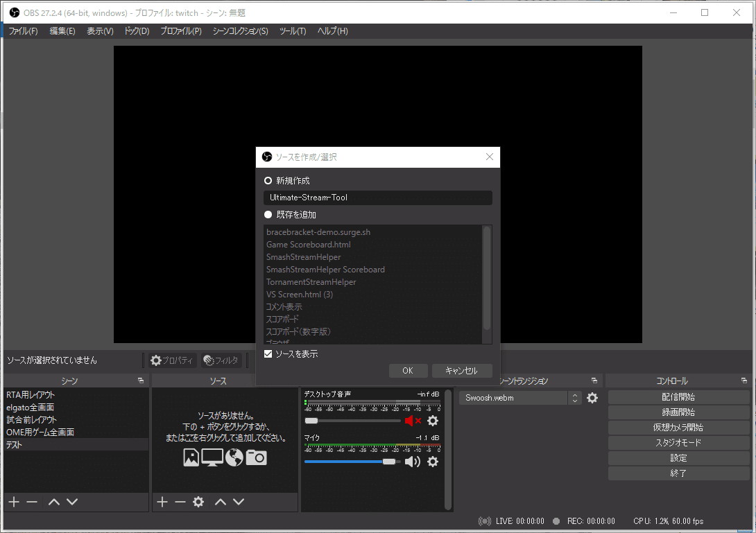Image resolution: width=756 pixels, height=533 pixels.
Task: Click the camera source icon
Action: [x=256, y=457]
